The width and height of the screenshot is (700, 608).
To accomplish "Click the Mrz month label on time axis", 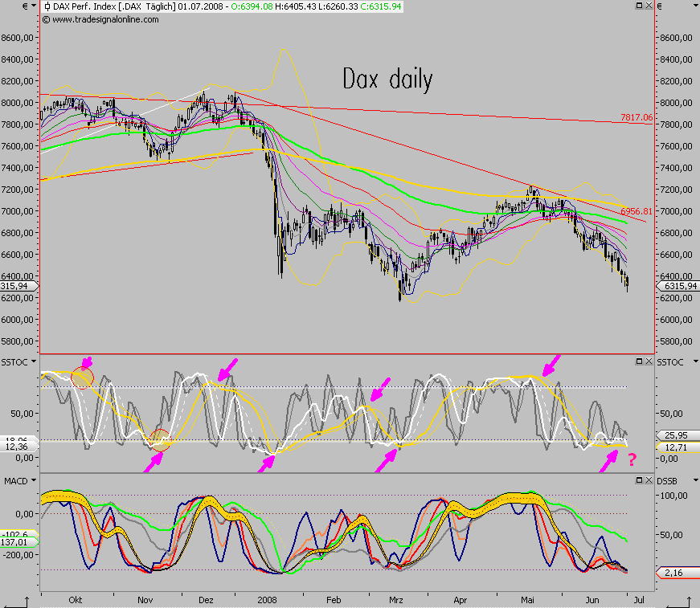I will coord(396,600).
